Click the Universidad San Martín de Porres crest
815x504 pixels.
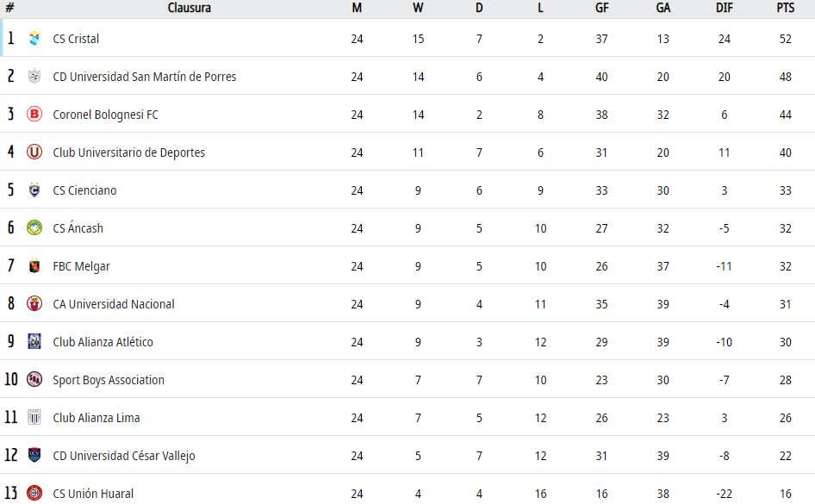pyautogui.click(x=34, y=77)
